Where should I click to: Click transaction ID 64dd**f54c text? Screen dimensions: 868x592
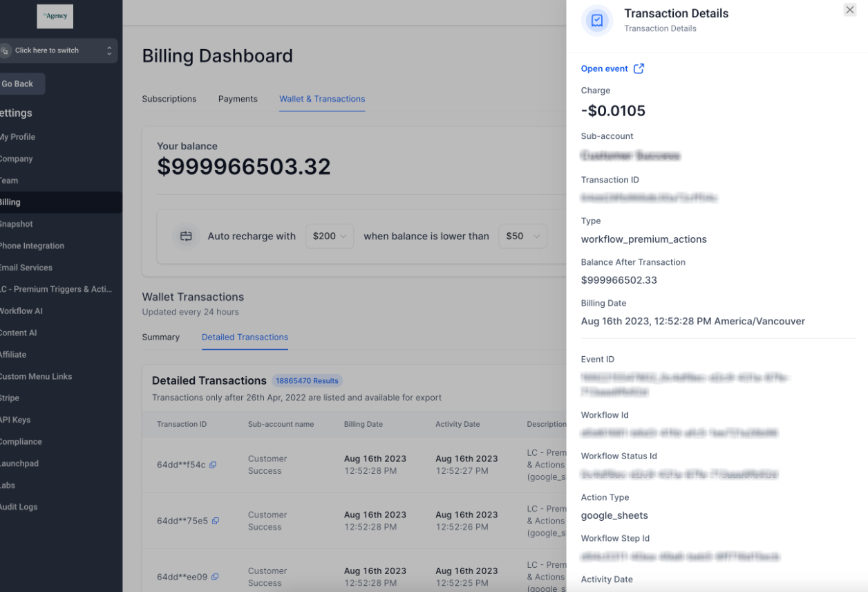[x=181, y=465]
